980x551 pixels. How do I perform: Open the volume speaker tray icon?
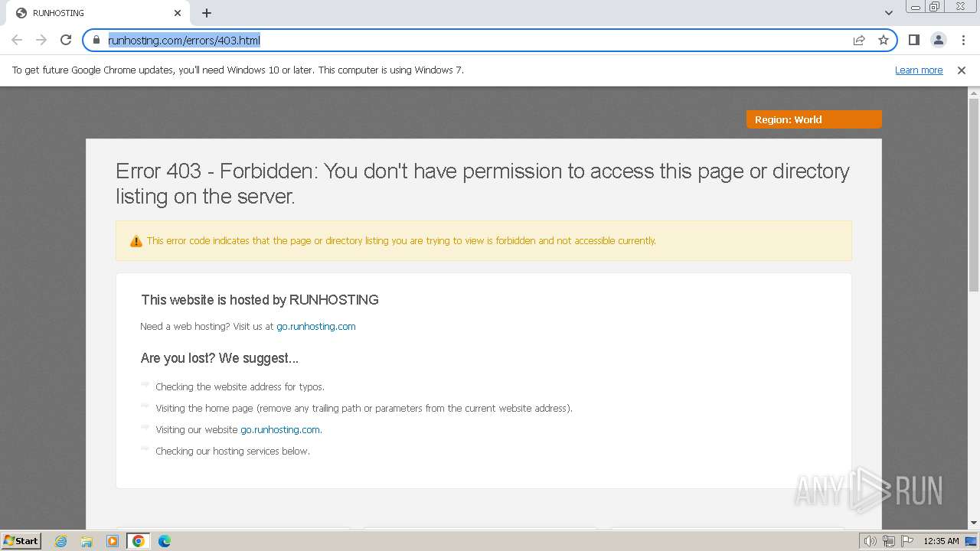871,541
